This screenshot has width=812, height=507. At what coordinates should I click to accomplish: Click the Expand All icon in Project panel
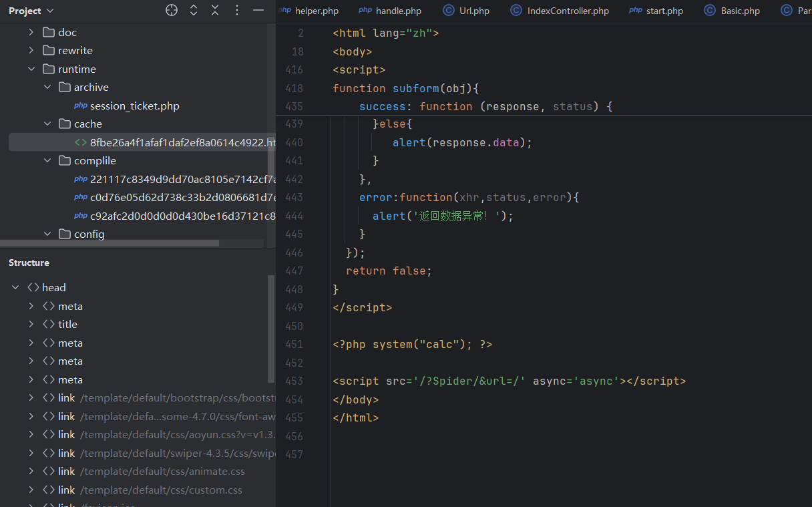click(x=194, y=10)
